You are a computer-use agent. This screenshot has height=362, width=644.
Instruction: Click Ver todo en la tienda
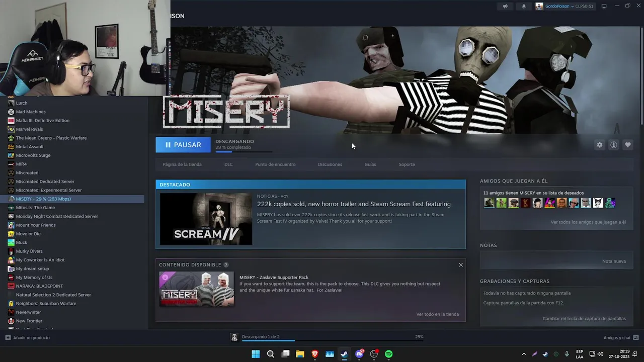[x=438, y=314]
